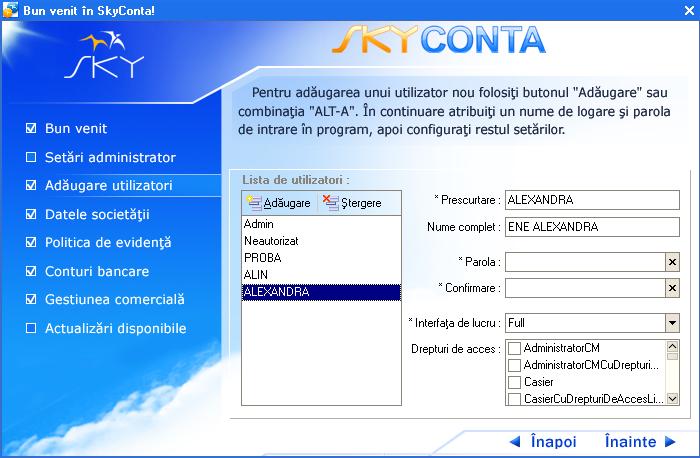Clear the Parola field with X button

click(x=672, y=262)
